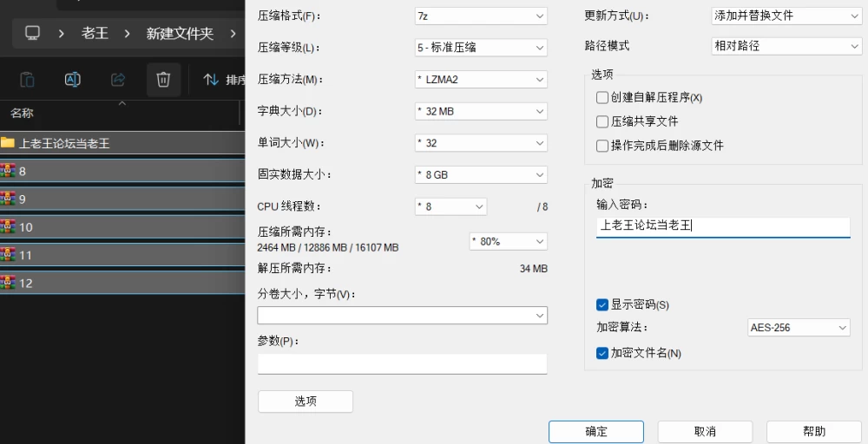
Task: Open 单词大小 dropdown showing 32
Action: (x=481, y=143)
